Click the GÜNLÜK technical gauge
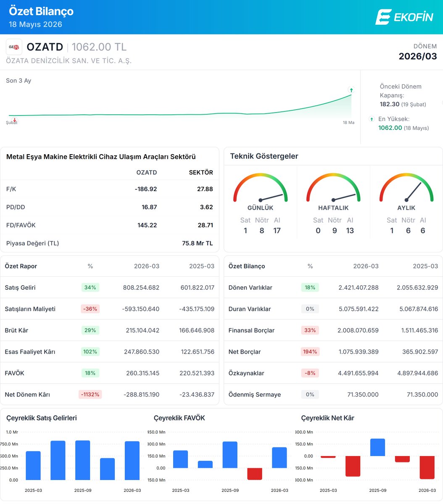Viewport: 443px width, 504px height. (261, 187)
